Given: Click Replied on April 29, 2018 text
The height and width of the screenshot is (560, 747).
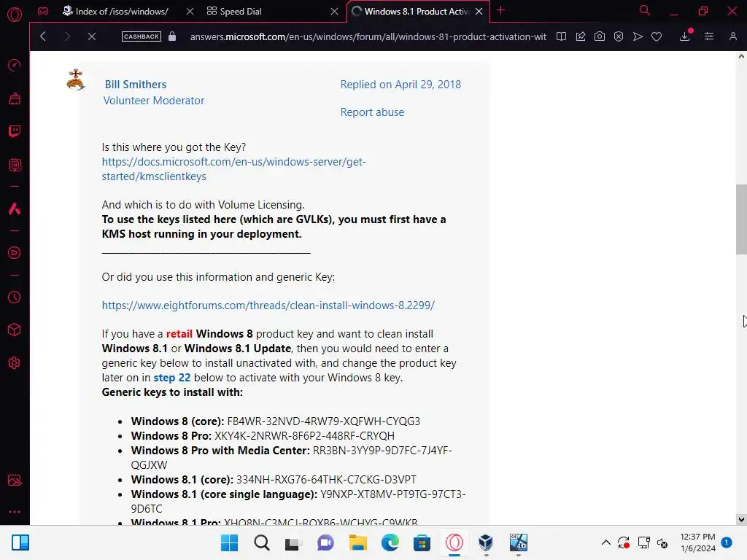Looking at the screenshot, I should [x=400, y=85].
